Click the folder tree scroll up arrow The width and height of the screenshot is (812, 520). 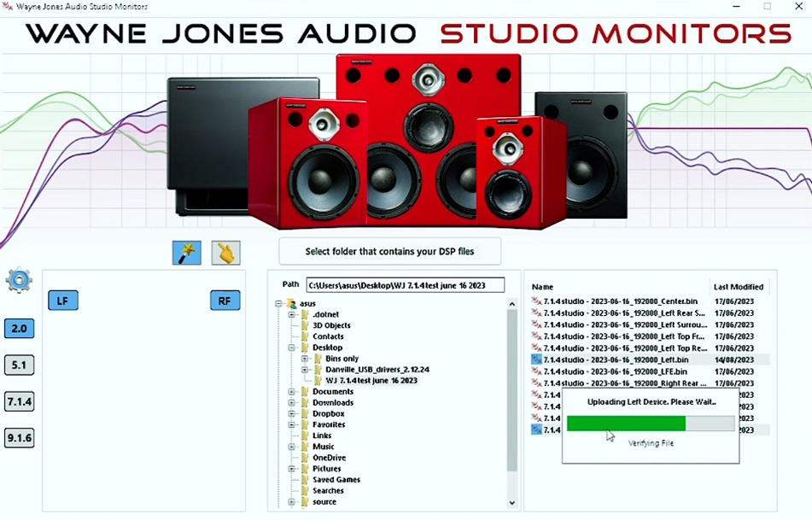[x=511, y=304]
